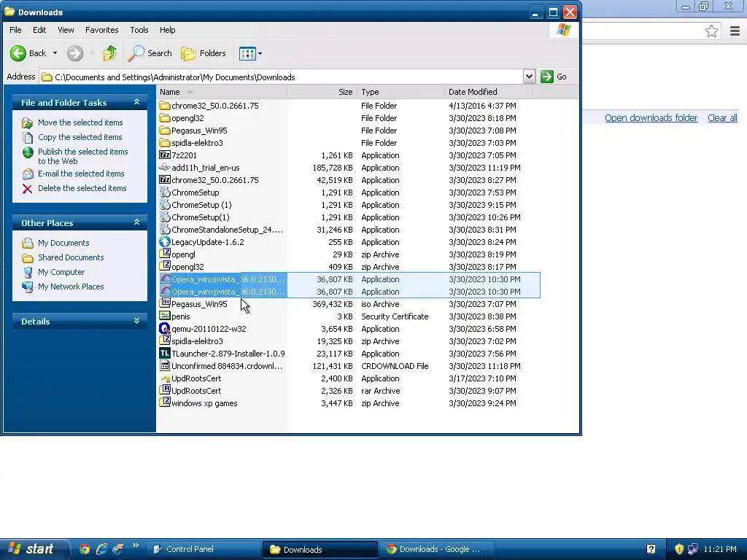The height and width of the screenshot is (560, 747).
Task: Launch Chrome from quick launch bar
Action: click(85, 549)
